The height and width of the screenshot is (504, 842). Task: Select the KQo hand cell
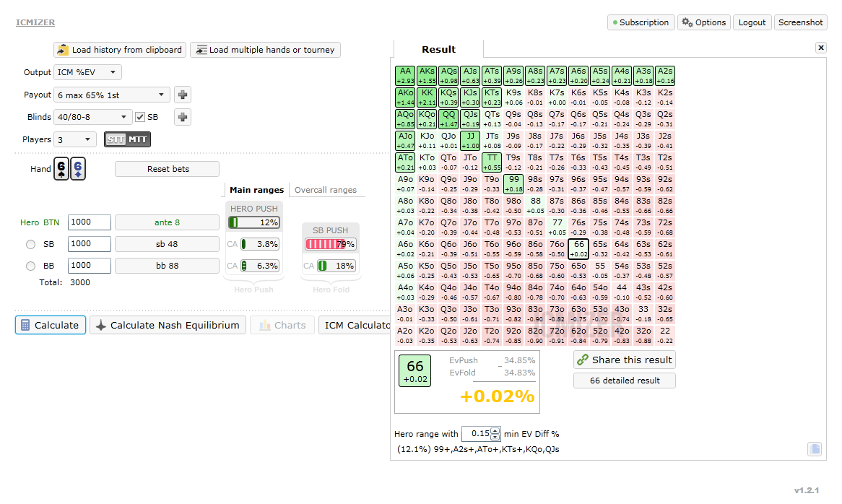tap(427, 119)
